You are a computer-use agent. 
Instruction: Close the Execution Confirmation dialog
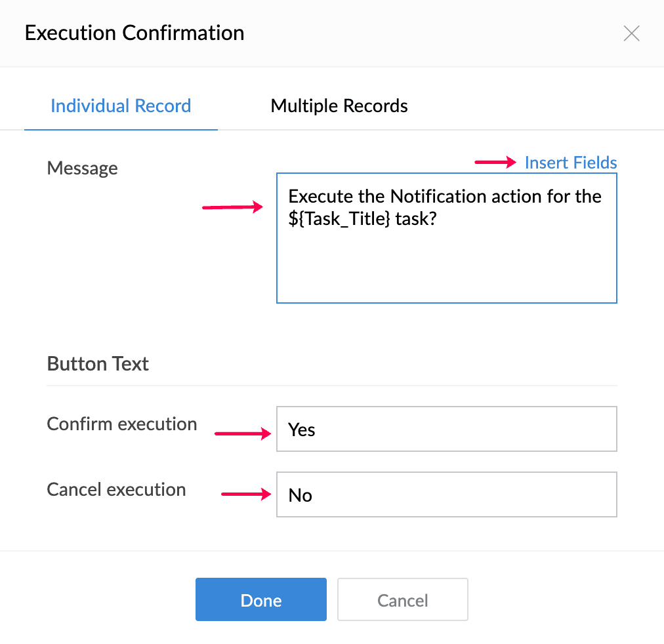(631, 33)
